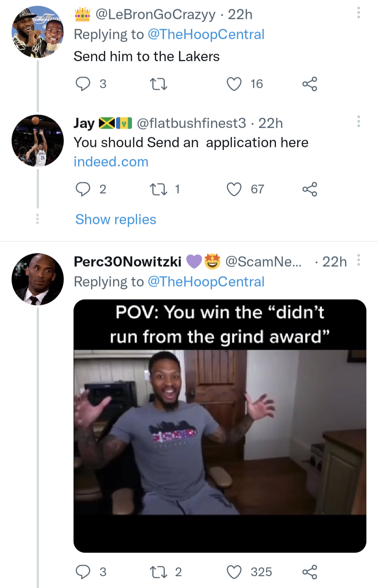View @LeBronGoCrazyy's profile picture
This screenshot has height=588, width=378.
(37, 31)
